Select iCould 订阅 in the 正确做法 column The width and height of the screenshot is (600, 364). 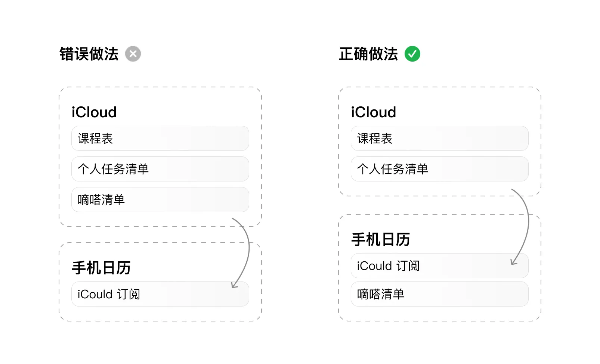439,266
